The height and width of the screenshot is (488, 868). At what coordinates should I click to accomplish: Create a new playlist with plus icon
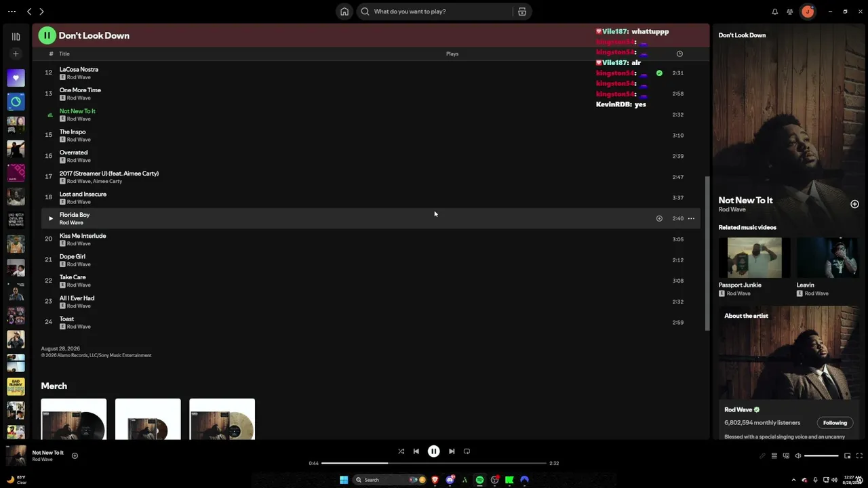click(16, 54)
